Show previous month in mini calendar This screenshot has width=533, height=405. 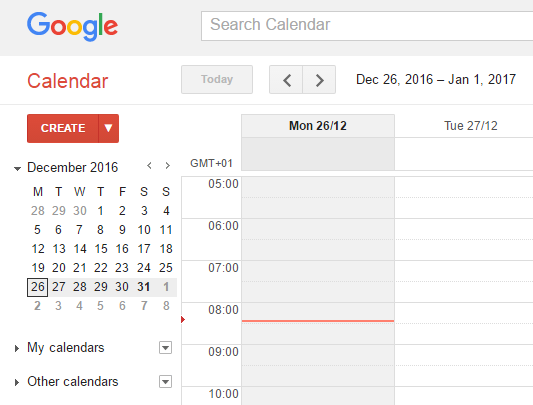(x=149, y=166)
